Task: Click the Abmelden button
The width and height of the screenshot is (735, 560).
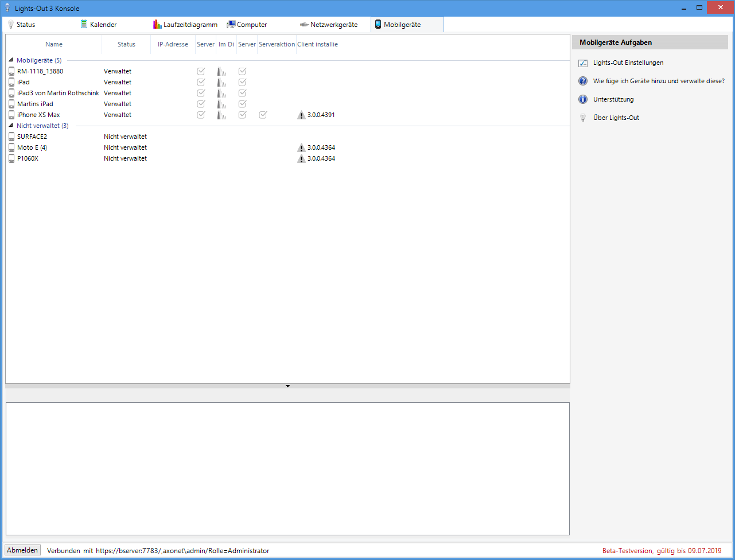Action: tap(22, 550)
